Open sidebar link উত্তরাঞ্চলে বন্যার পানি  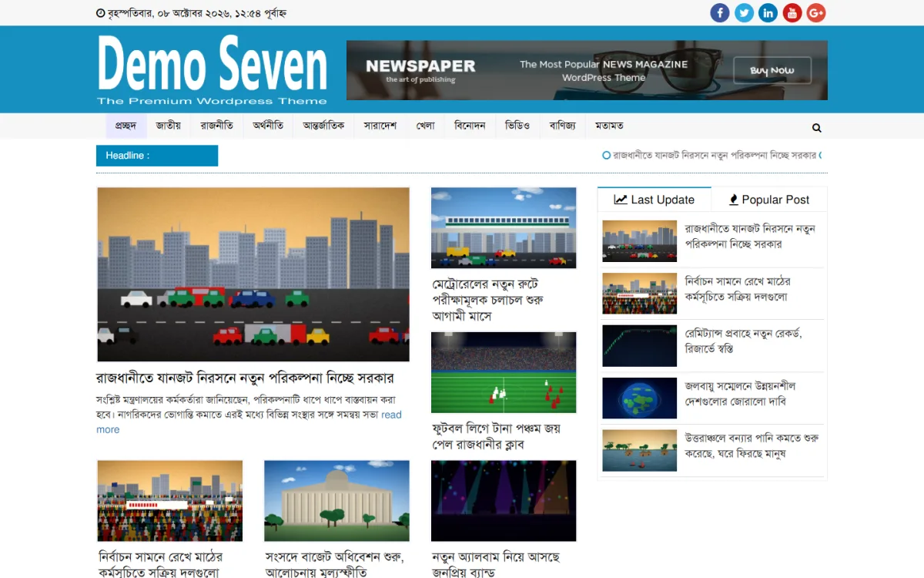pyautogui.click(x=752, y=445)
